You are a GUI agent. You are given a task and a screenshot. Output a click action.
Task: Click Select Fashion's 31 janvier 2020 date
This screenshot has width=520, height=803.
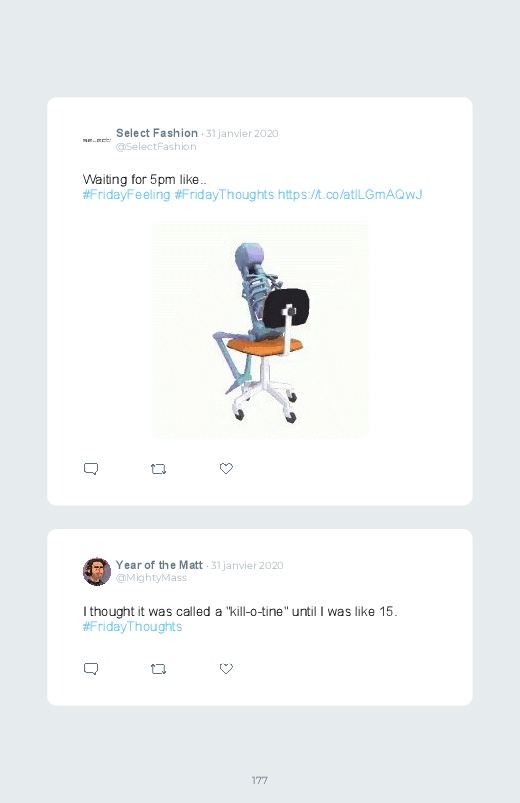(242, 134)
